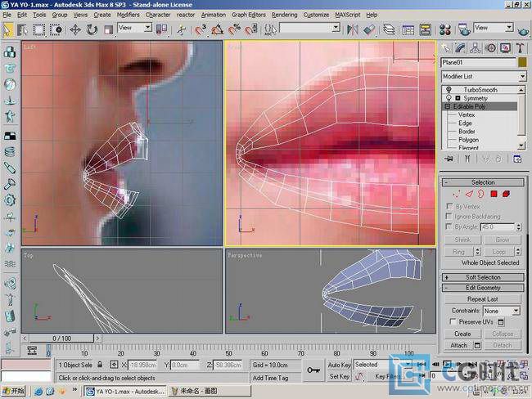This screenshot has width=532, height=399.
Task: Click the Set Key button
Action: tap(339, 376)
